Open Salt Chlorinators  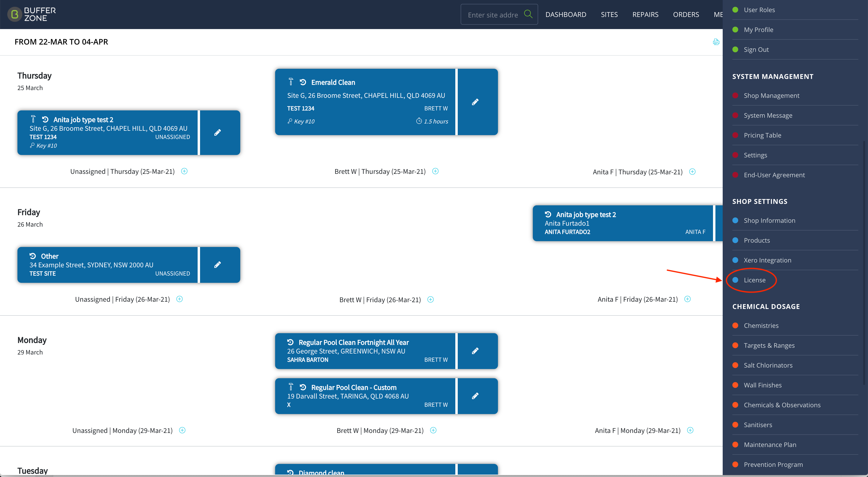tap(795, 365)
